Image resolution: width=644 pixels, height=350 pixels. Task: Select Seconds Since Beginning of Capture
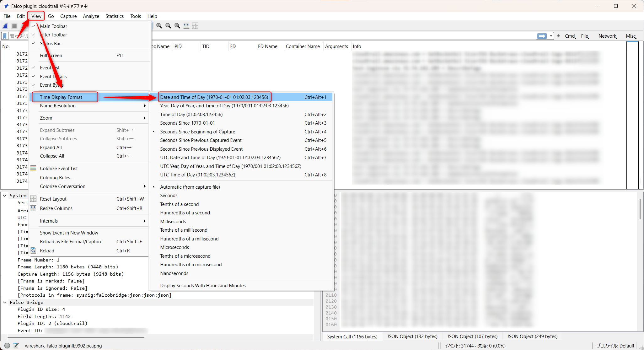coord(197,132)
